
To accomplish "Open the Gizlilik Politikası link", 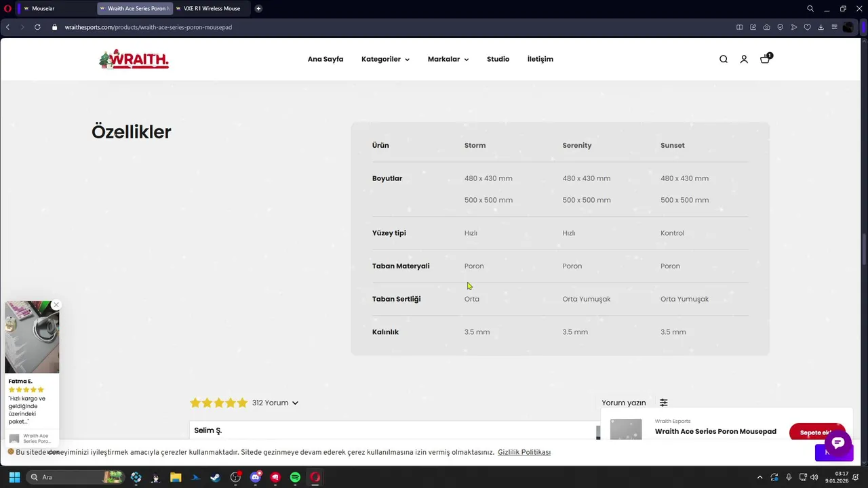I will (524, 452).
